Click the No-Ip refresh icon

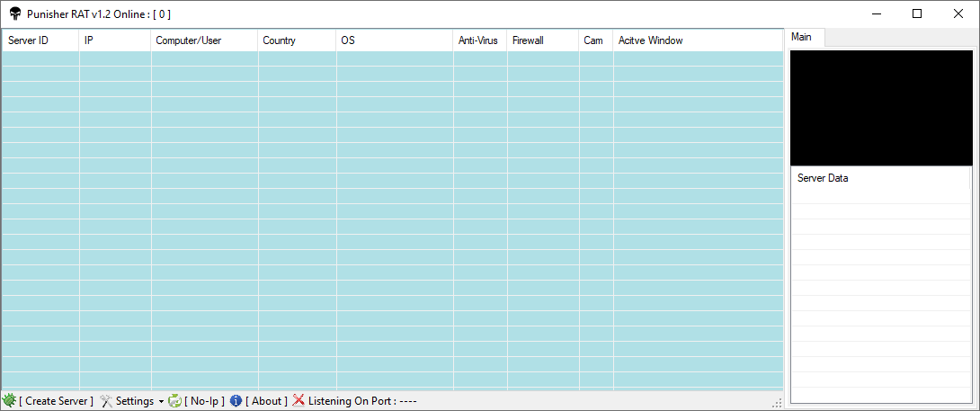pos(174,401)
